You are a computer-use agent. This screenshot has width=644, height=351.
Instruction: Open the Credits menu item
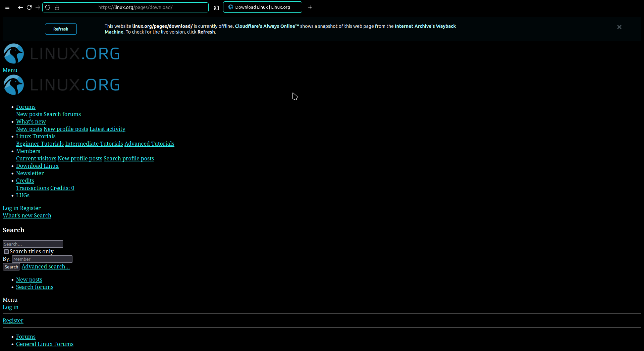25,181
